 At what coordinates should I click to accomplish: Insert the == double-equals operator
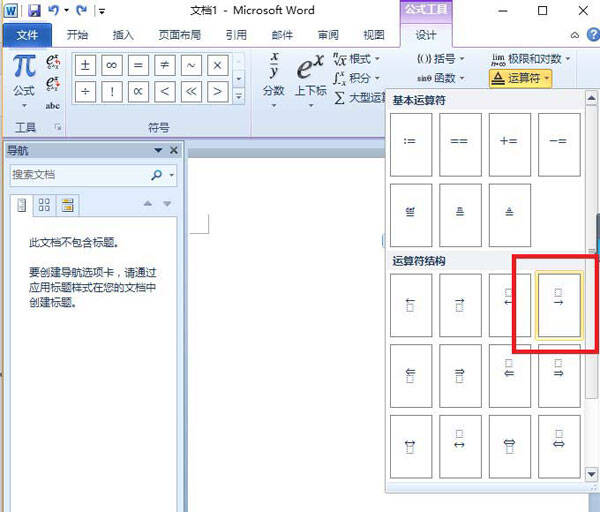coord(460,145)
